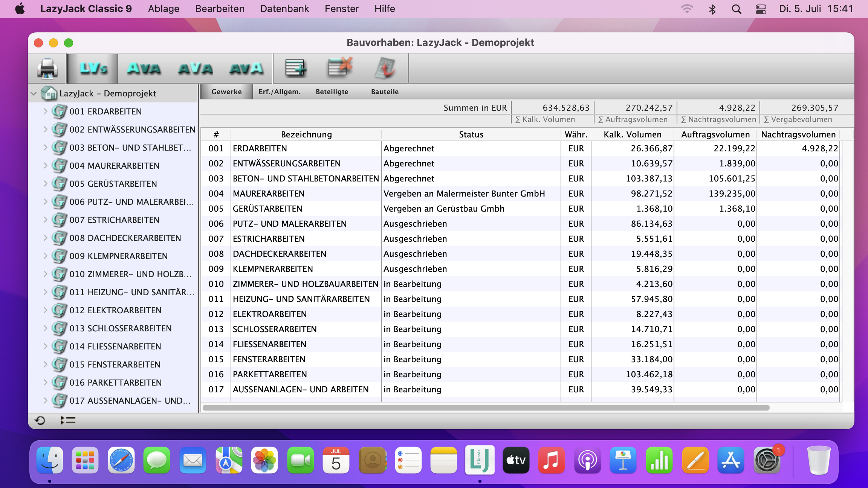The height and width of the screenshot is (488, 868).
Task: Click the G icon of 008 DACHDECKERARBEITEN
Action: (x=59, y=238)
